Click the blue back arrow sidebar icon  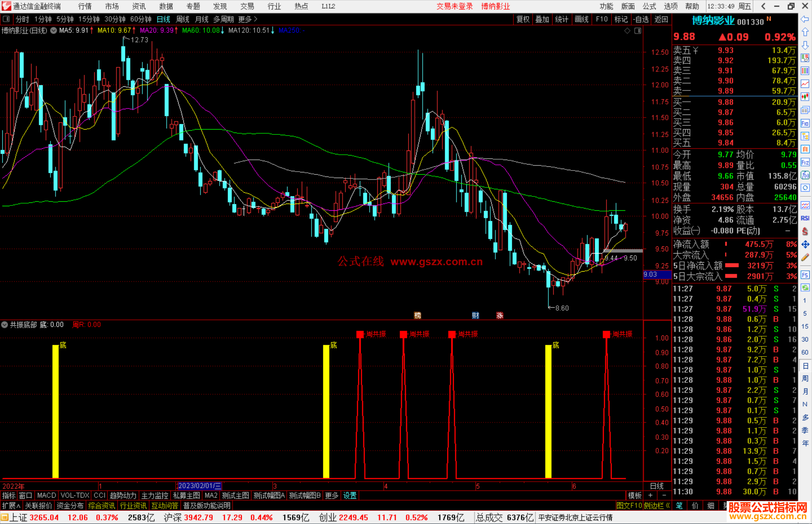click(805, 19)
